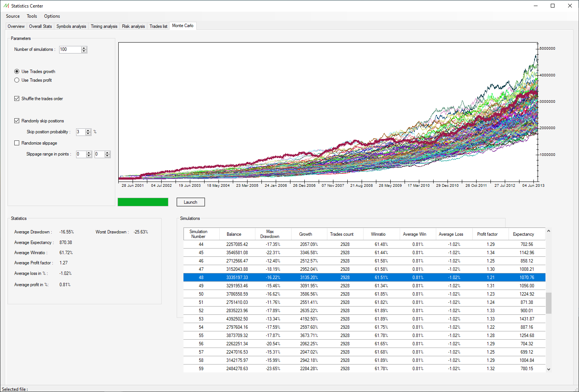Increase second slippage range value

(x=108, y=153)
